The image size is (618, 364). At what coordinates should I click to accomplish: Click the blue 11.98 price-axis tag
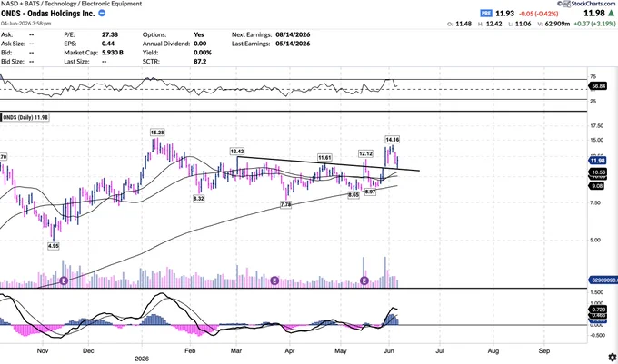(597, 161)
